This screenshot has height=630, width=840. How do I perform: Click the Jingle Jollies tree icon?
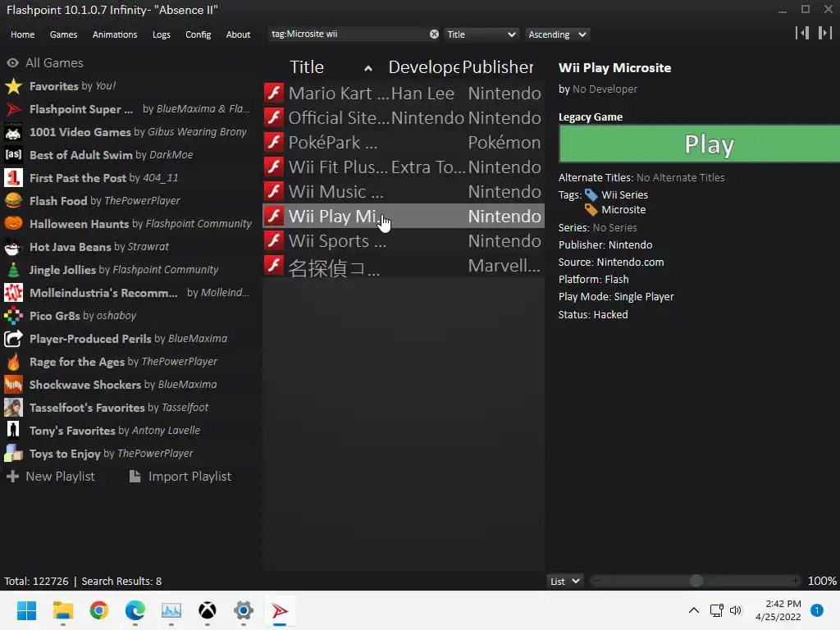(13, 270)
